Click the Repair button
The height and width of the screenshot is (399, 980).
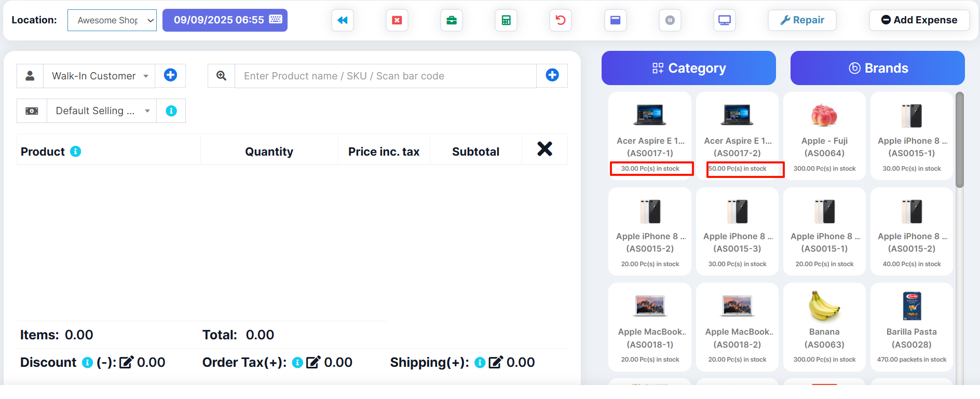click(x=802, y=20)
